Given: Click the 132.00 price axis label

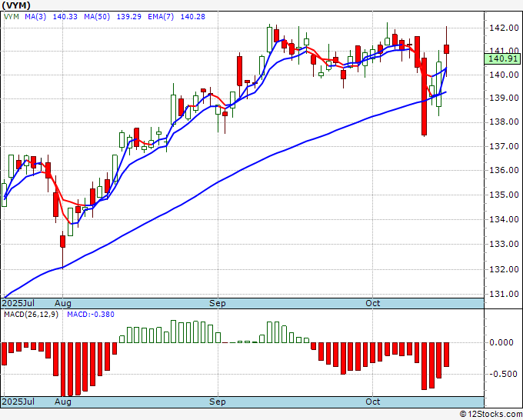Looking at the screenshot, I should [x=504, y=269].
